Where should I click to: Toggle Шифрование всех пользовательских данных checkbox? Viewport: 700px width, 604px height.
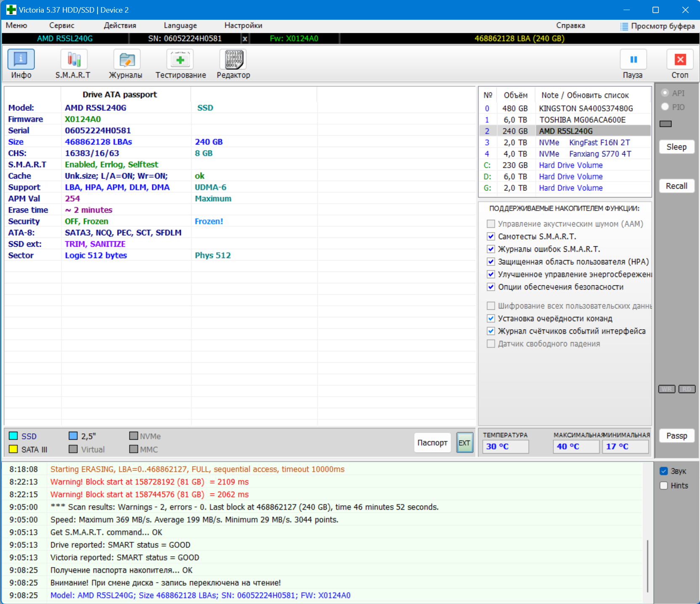[x=491, y=306]
